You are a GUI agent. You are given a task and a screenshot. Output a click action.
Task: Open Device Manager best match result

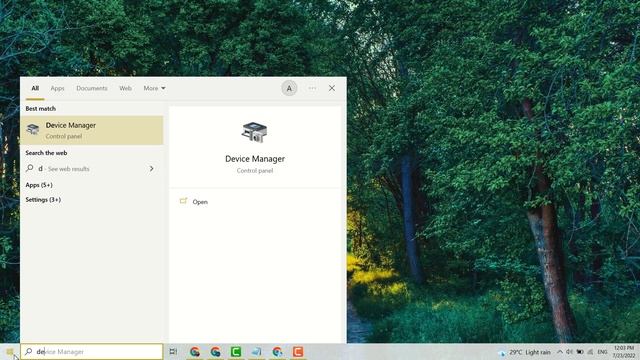(x=92, y=130)
